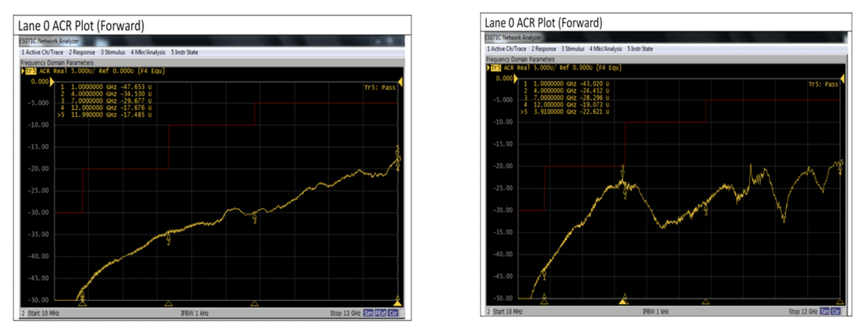Open '5 Instr State' menu in right analyzer
The image size is (868, 326).
(x=640, y=49)
